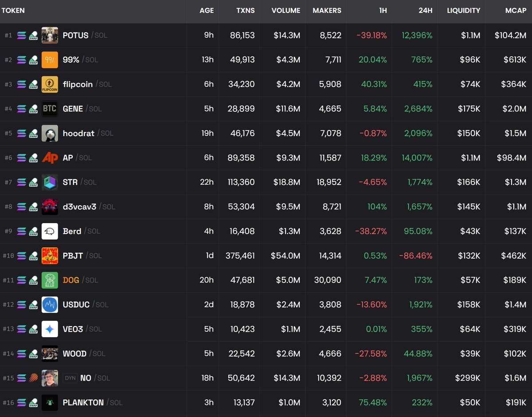Click hoodrat makers 7,078
The width and height of the screenshot is (532, 417).
click(330, 134)
